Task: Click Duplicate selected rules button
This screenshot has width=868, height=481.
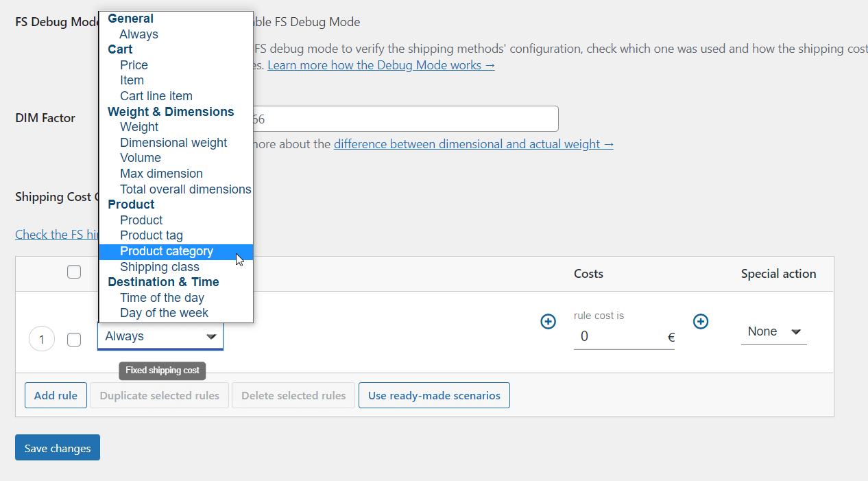Action: 159,395
